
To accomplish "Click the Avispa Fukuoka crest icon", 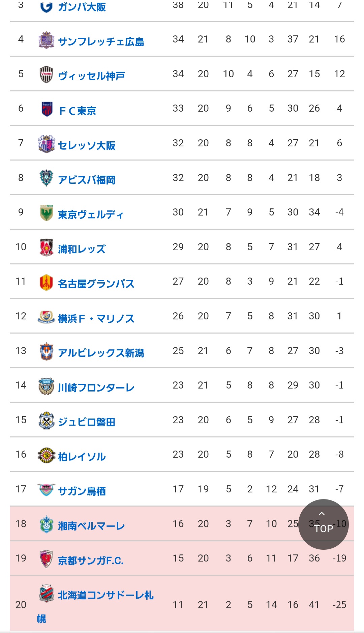I will pos(47,178).
